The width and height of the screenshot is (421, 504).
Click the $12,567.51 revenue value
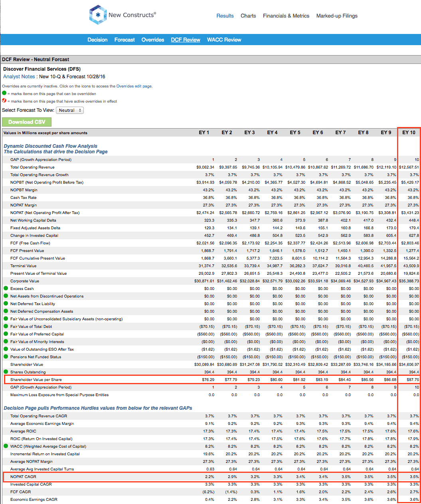click(x=409, y=167)
